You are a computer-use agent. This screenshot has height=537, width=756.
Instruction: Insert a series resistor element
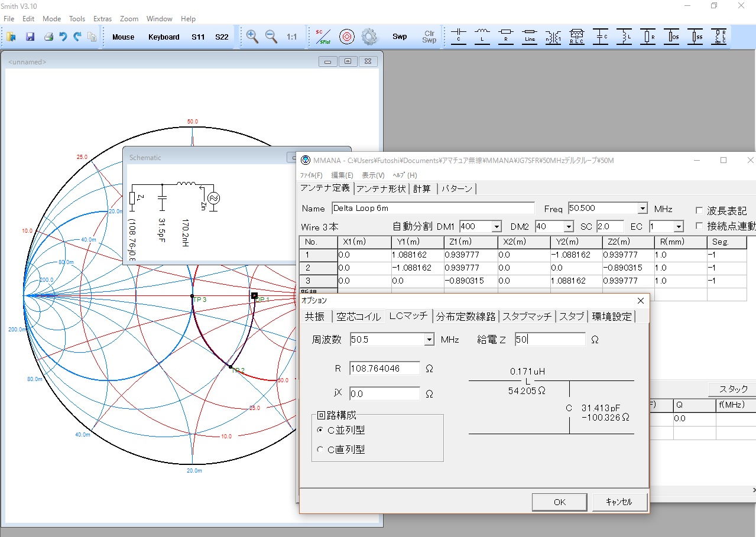(506, 37)
